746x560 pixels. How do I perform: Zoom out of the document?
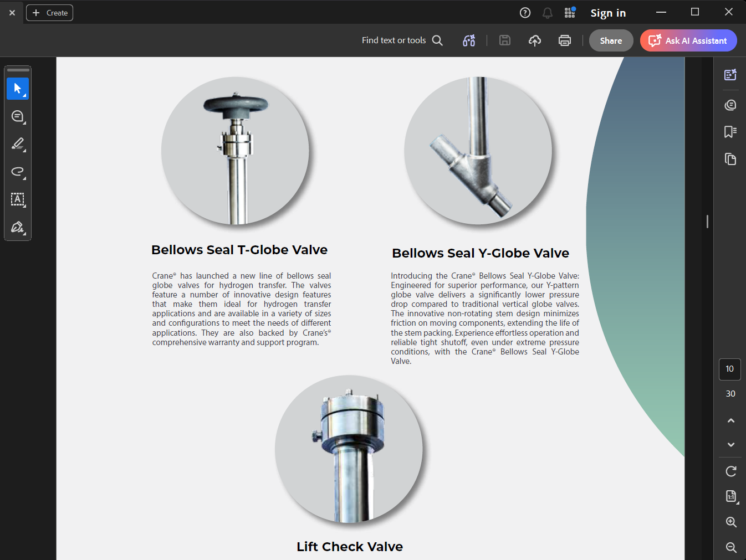pyautogui.click(x=731, y=547)
